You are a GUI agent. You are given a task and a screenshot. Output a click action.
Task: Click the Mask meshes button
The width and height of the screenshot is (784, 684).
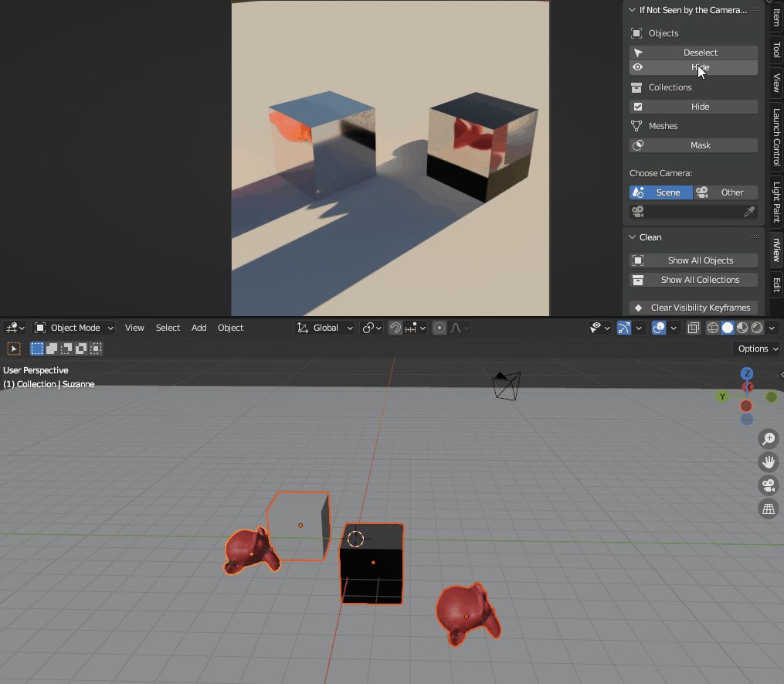pos(693,145)
